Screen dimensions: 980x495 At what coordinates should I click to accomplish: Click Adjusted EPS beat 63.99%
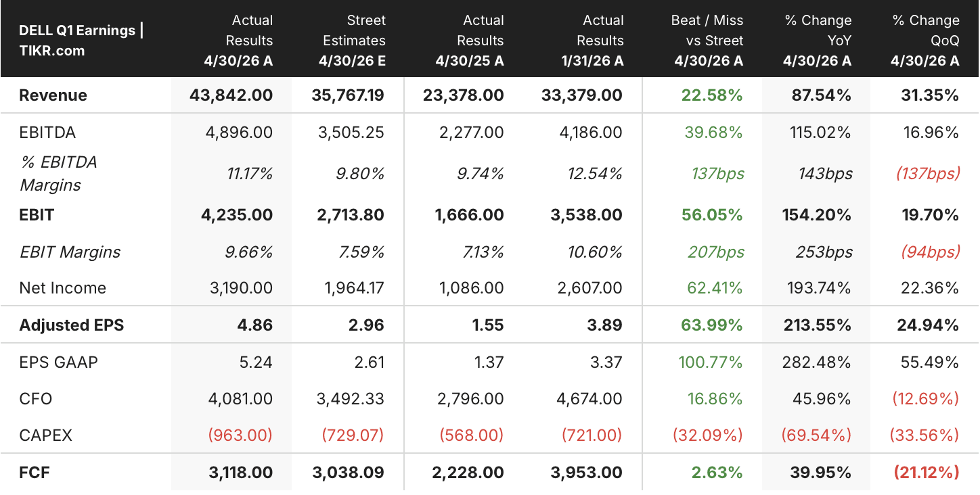click(x=712, y=325)
